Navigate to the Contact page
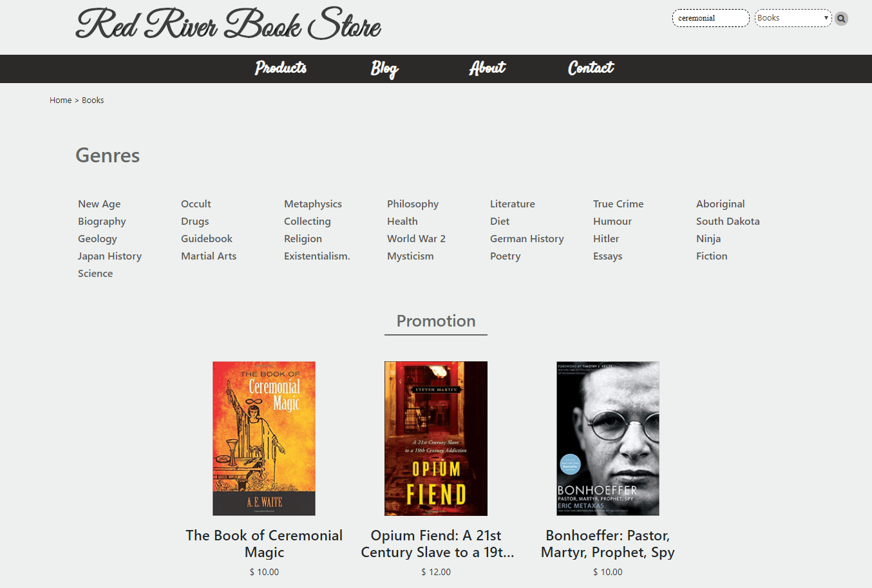 pos(591,68)
